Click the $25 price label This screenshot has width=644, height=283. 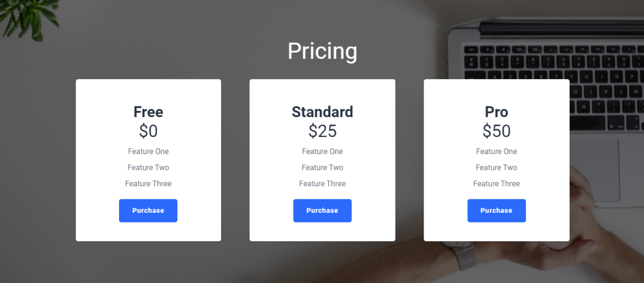(x=323, y=131)
